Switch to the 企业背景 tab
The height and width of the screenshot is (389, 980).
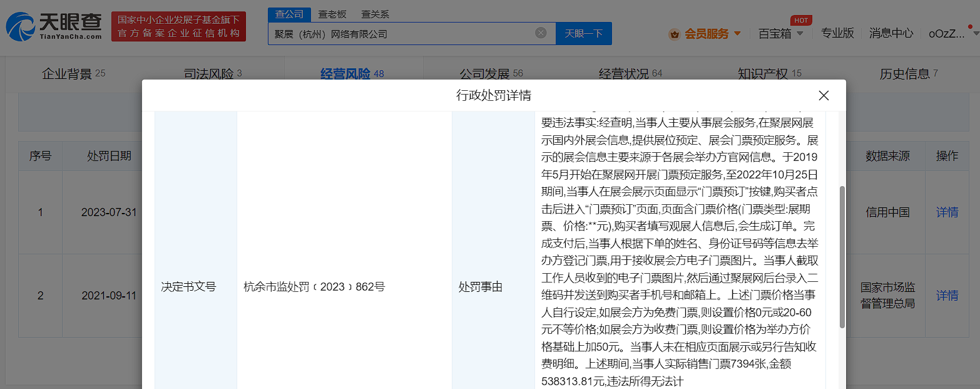73,74
